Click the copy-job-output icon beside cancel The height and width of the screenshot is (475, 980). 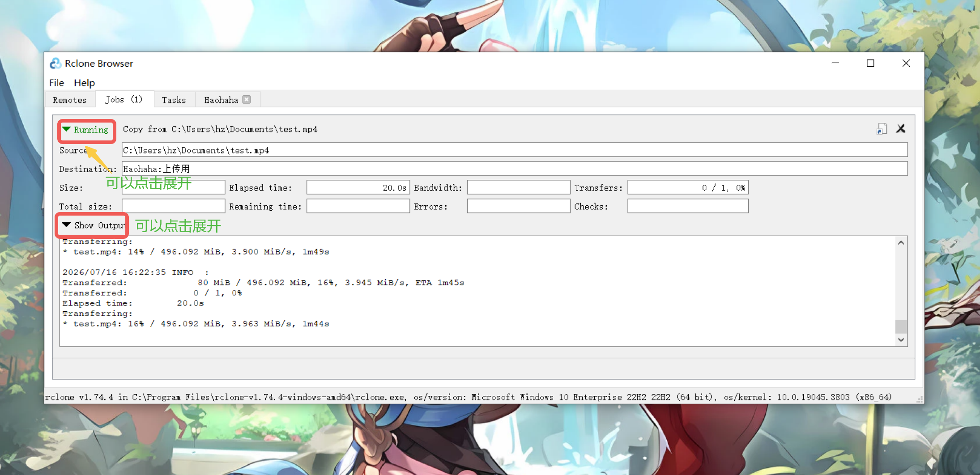(882, 129)
